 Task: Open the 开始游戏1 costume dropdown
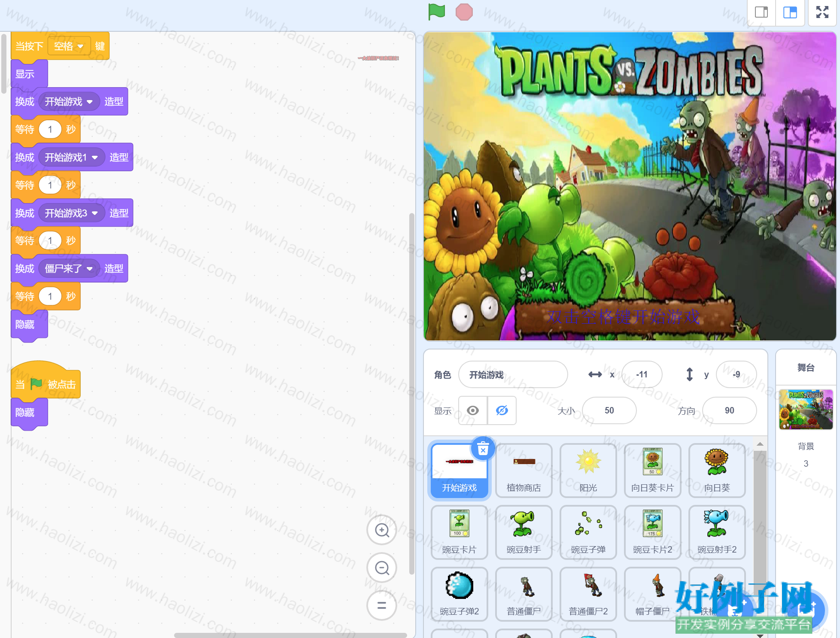pyautogui.click(x=72, y=158)
